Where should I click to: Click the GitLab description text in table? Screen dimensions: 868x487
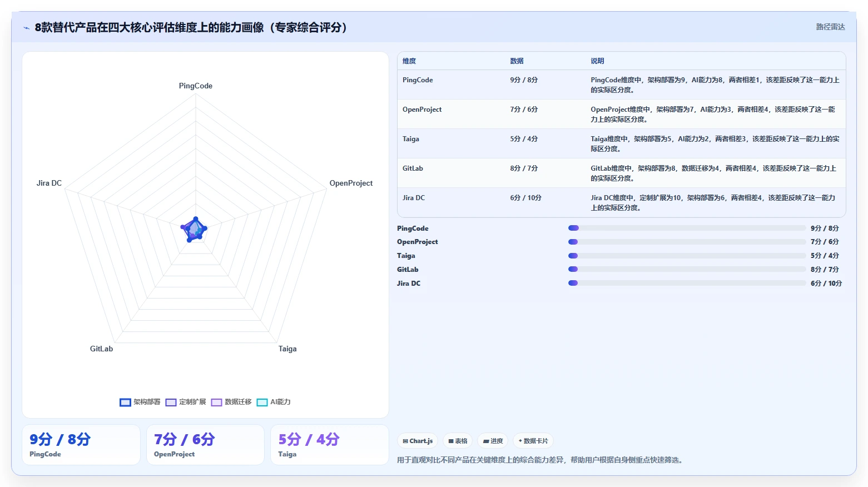(x=713, y=173)
